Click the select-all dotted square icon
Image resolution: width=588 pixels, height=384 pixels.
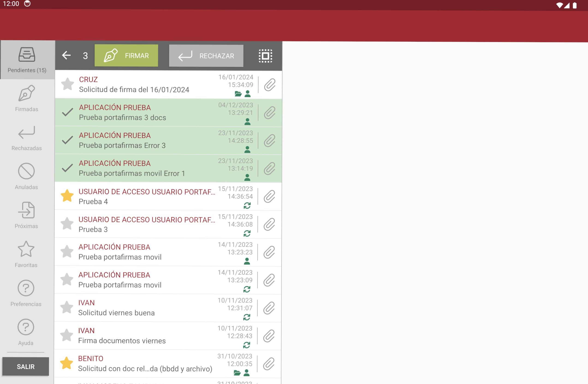pos(266,56)
